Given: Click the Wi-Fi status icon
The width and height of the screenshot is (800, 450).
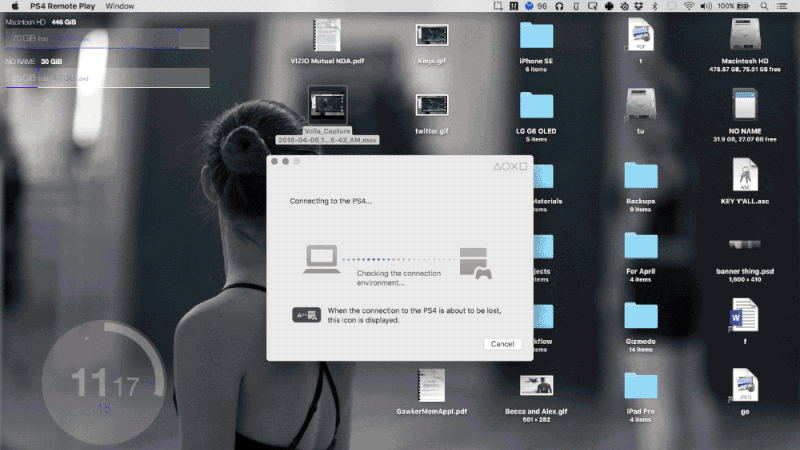Looking at the screenshot, I should click(x=689, y=6).
